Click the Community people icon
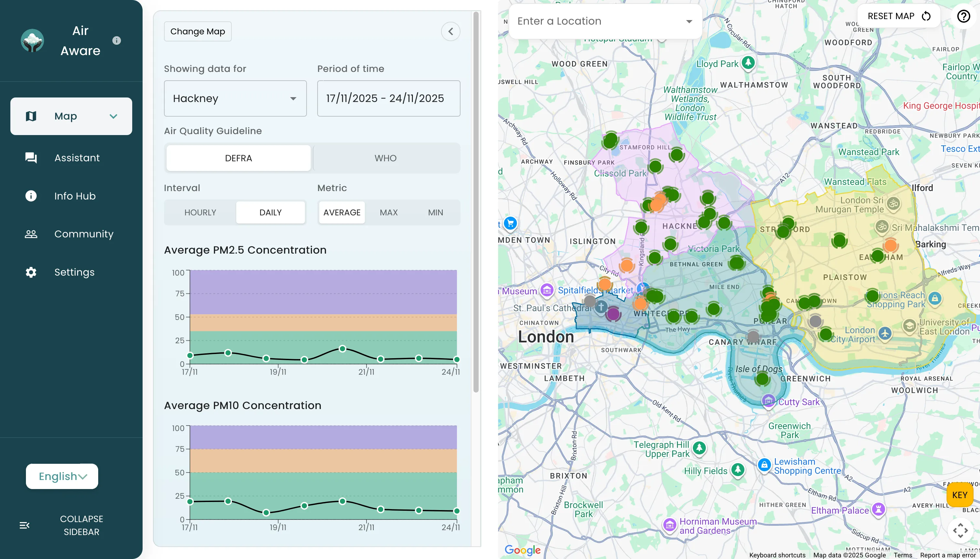The height and width of the screenshot is (559, 980). 31,234
